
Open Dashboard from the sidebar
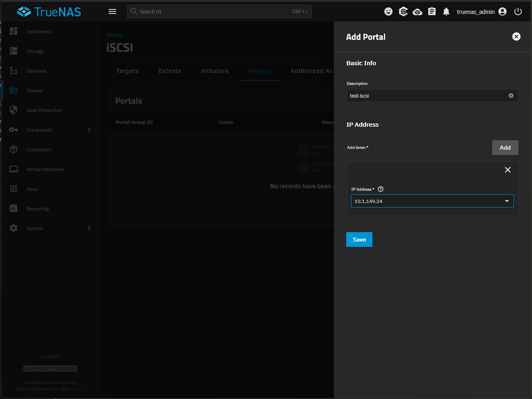tap(39, 32)
